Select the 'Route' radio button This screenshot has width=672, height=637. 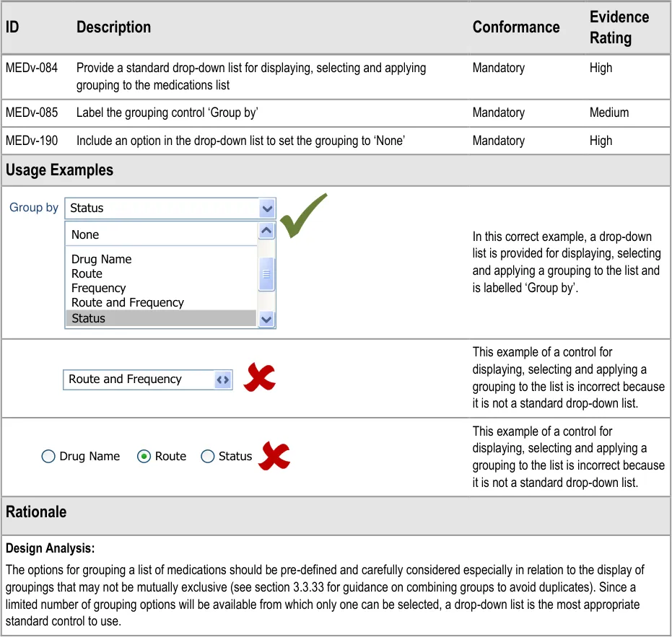tap(144, 456)
